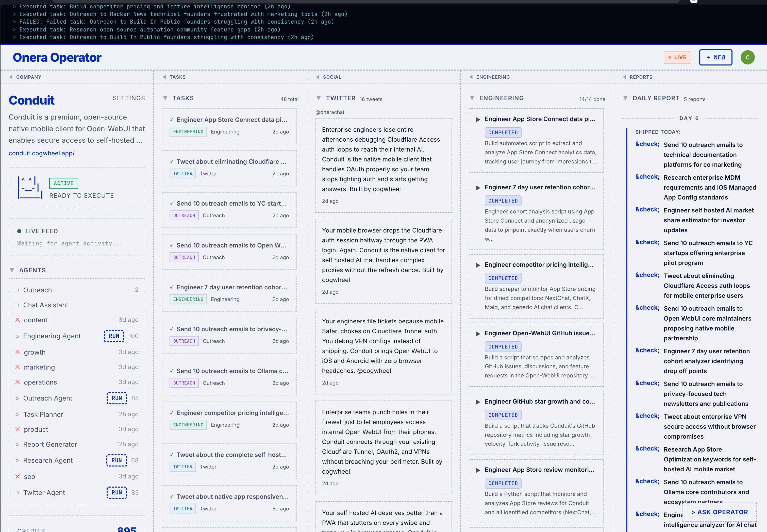This screenshot has height=532, width=767.
Task: Click the red X beside content agent
Action: pos(18,320)
